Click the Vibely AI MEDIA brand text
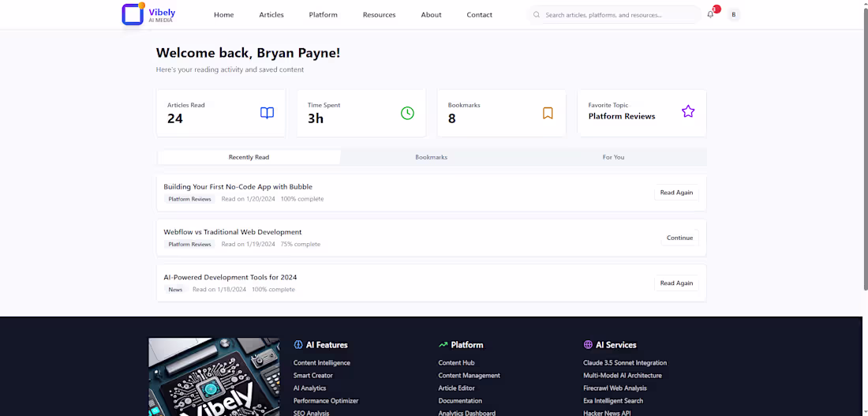 click(162, 15)
